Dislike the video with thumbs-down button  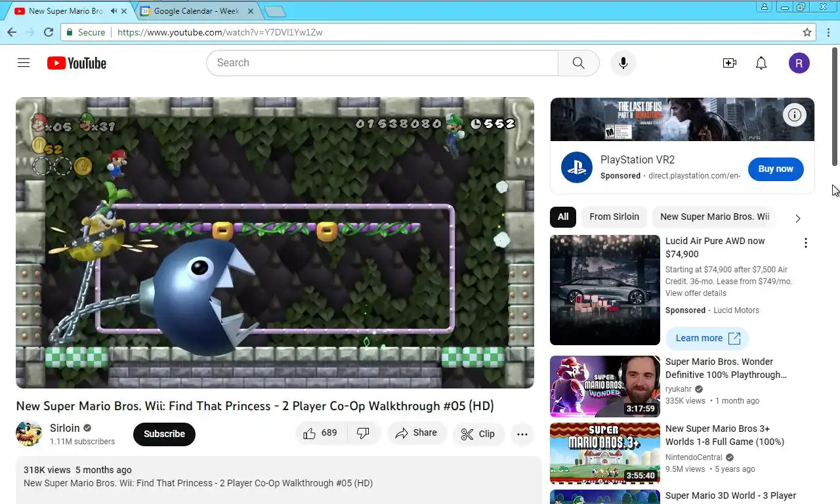click(x=363, y=433)
